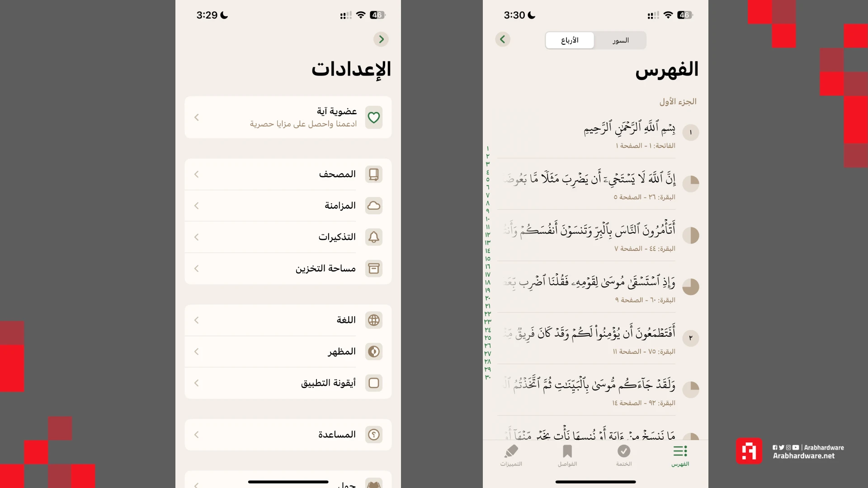Tap three-quarter marker beside البقرة ٦٠
This screenshot has height=488, width=868.
690,287
